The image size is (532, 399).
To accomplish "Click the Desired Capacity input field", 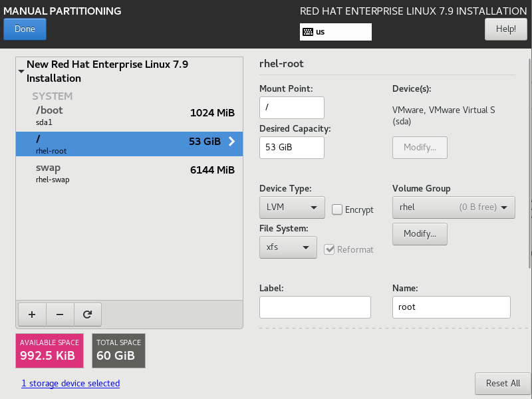I will [x=292, y=148].
